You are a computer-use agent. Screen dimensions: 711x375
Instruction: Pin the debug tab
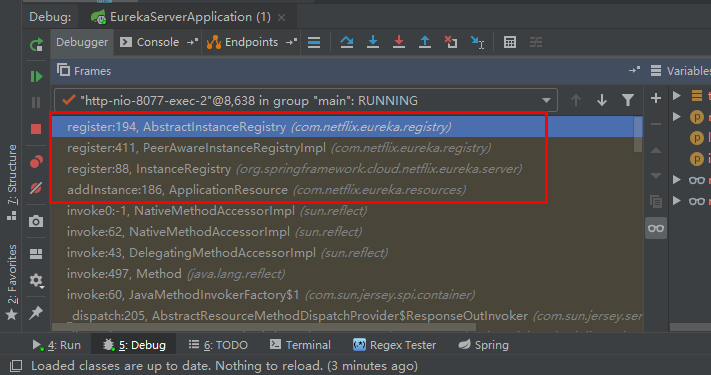coord(36,312)
